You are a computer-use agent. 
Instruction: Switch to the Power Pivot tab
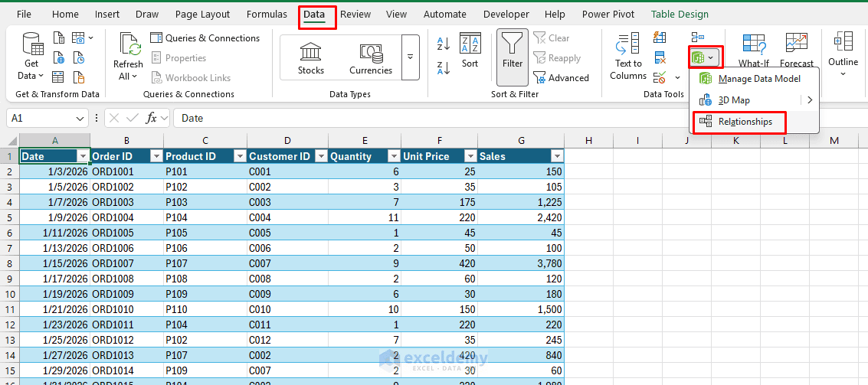click(608, 15)
